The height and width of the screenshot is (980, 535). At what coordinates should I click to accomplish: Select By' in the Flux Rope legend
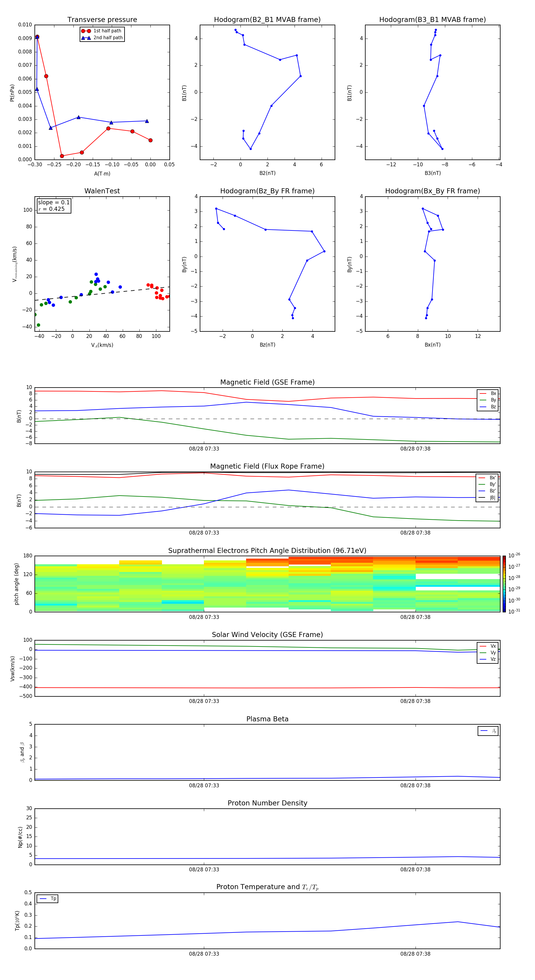(x=487, y=484)
